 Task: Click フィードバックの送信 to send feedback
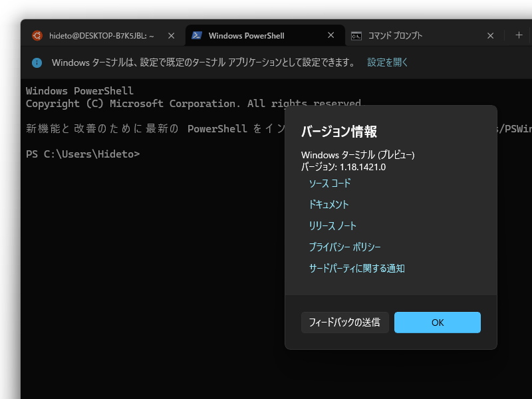click(x=344, y=322)
